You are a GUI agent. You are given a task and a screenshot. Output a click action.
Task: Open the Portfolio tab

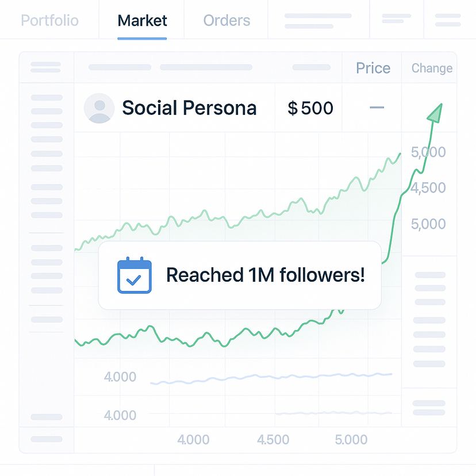tap(49, 21)
